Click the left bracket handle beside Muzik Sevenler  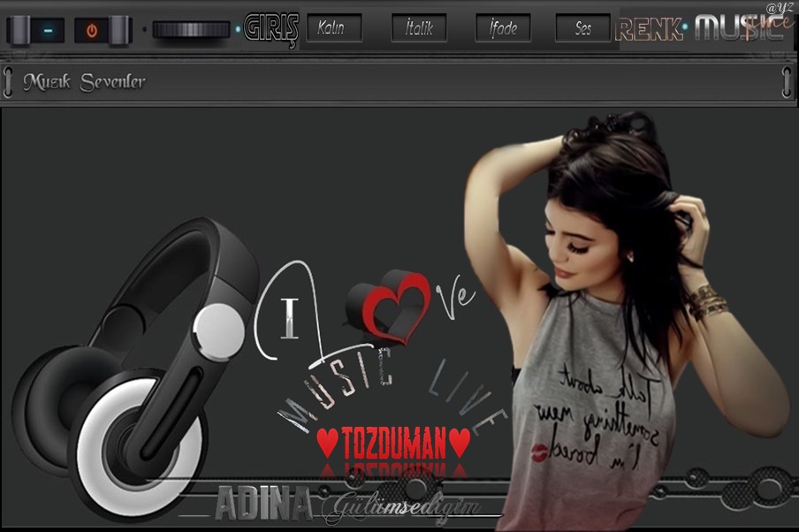(x=8, y=81)
